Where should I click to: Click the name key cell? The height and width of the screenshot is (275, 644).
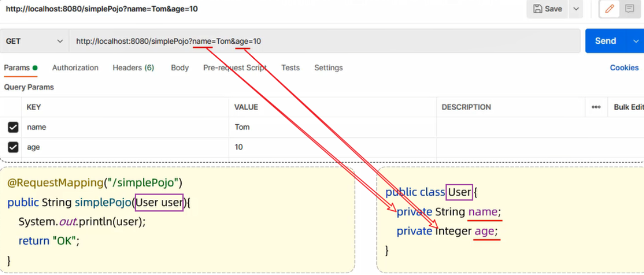(x=125, y=128)
